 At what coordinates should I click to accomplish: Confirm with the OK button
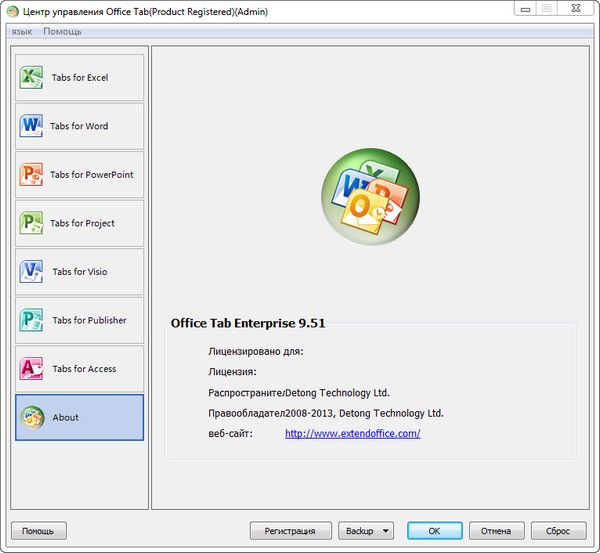[435, 531]
